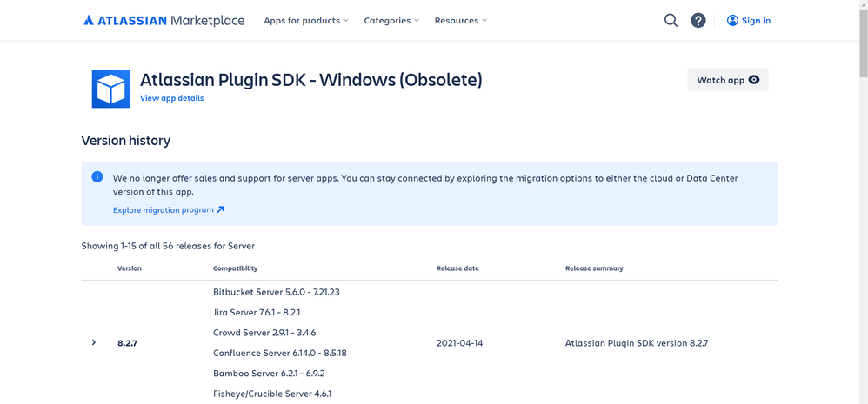868x404 pixels.
Task: Click the Watch app button
Action: pos(728,80)
